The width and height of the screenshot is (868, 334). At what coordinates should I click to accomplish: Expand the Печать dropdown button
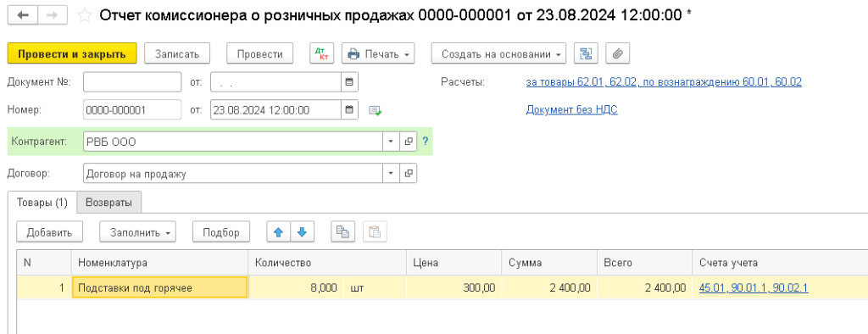(379, 53)
